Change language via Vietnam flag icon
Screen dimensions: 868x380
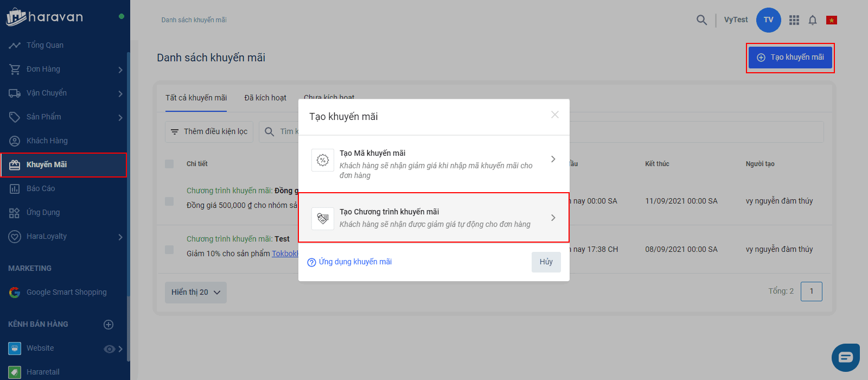tap(832, 20)
